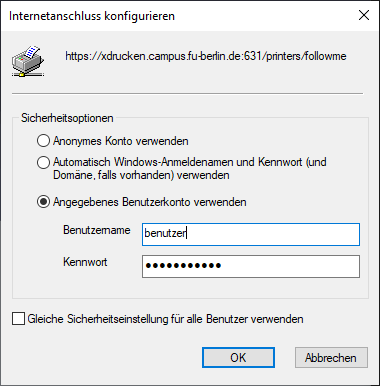
Task: Confirm the dialog with OK
Action: click(238, 358)
